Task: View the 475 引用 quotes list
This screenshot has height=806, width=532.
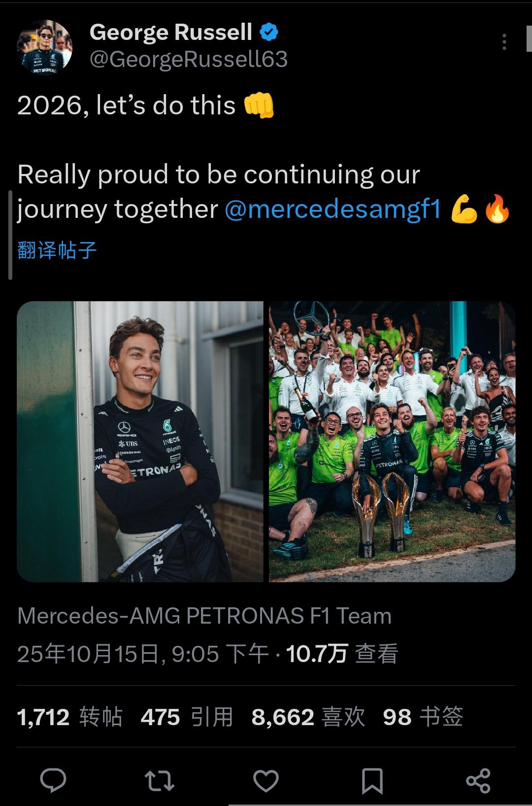Action: pyautogui.click(x=187, y=717)
